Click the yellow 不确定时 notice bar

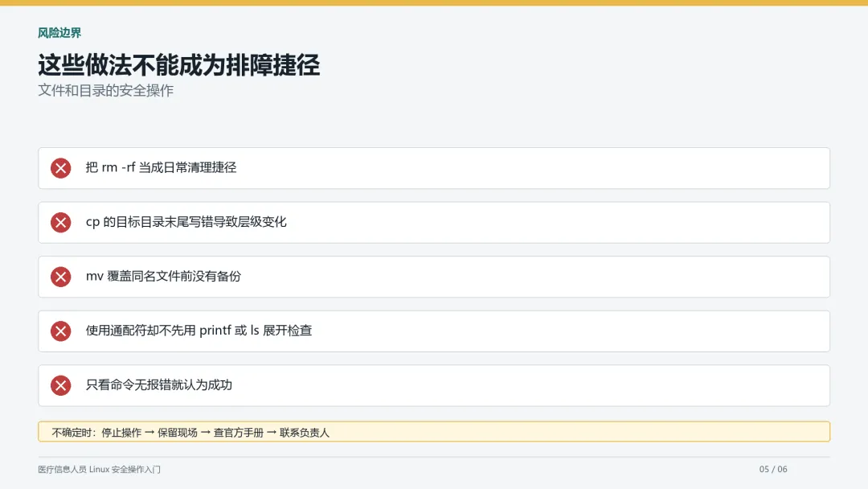434,431
